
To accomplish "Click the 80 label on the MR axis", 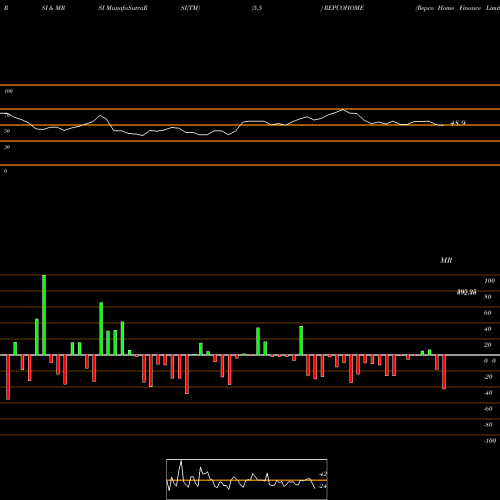I will (x=488, y=297).
